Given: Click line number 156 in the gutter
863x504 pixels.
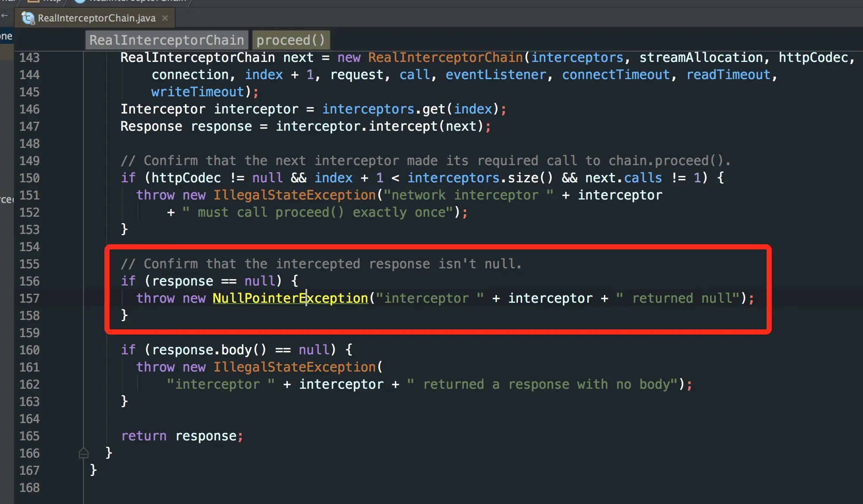Looking at the screenshot, I should pyautogui.click(x=29, y=281).
